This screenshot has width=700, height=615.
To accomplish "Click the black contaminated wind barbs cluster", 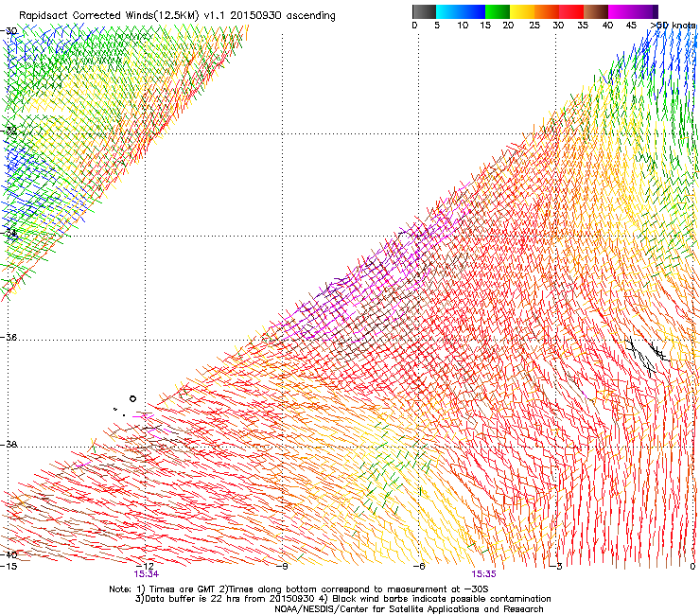I will [647, 355].
